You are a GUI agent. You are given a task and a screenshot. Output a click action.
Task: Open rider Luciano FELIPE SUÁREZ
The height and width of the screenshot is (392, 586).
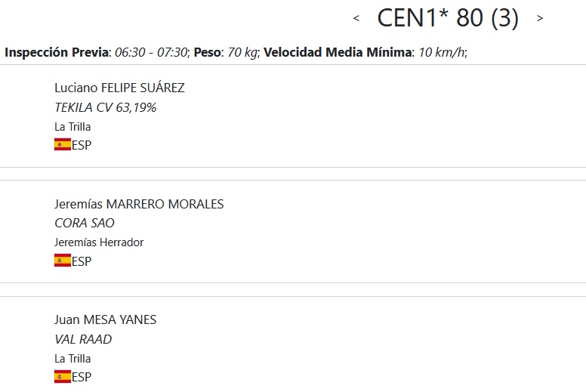[119, 88]
